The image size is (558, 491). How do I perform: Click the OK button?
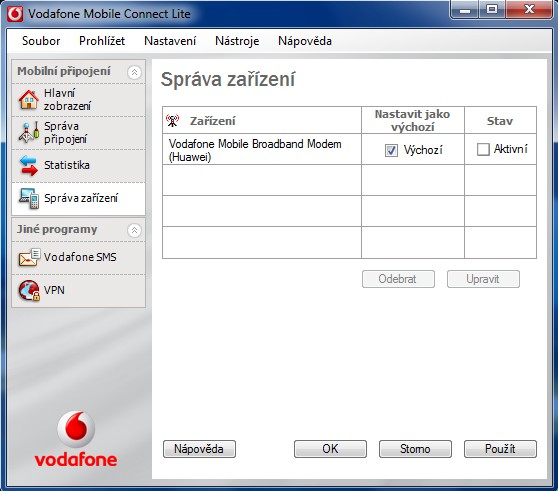(x=330, y=449)
